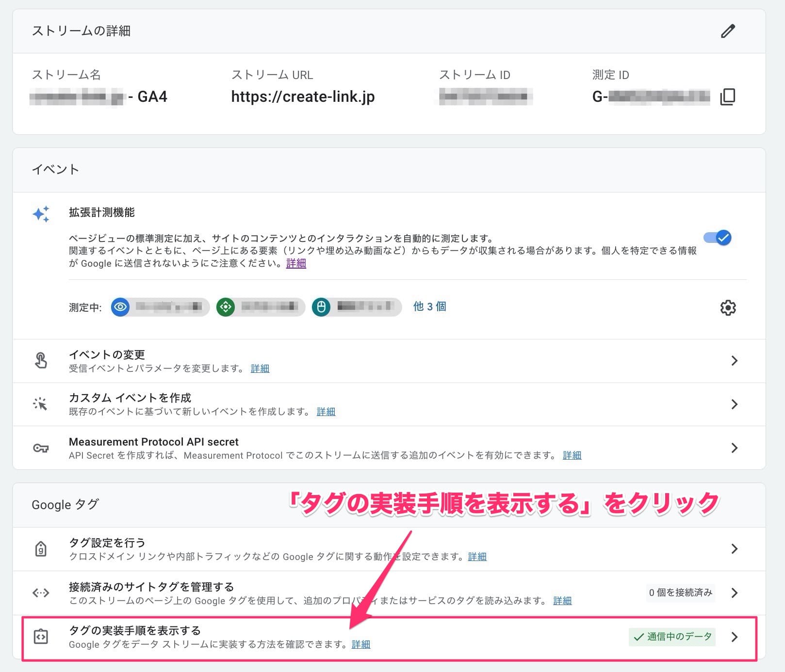The width and height of the screenshot is (785, 672).
Task: Click the tag icon next to タグ設定を行う
Action: (x=41, y=548)
